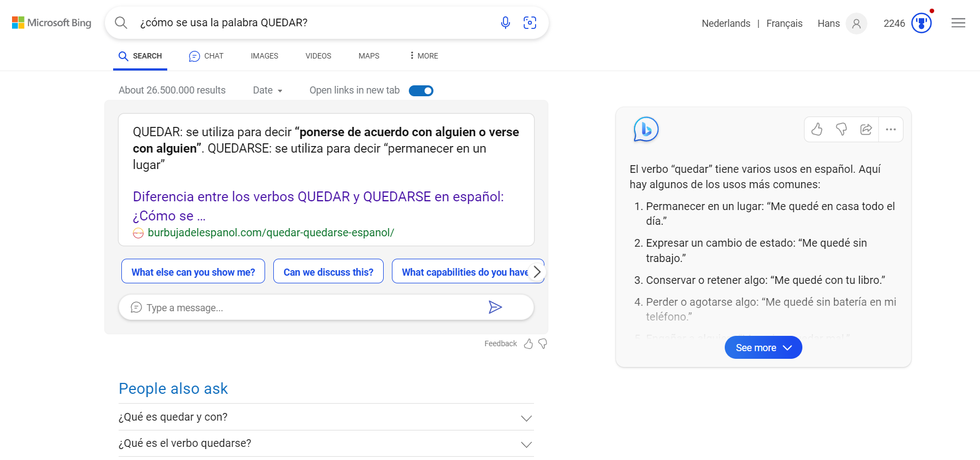Open the Date filter dropdown
The width and height of the screenshot is (980, 460).
point(267,91)
